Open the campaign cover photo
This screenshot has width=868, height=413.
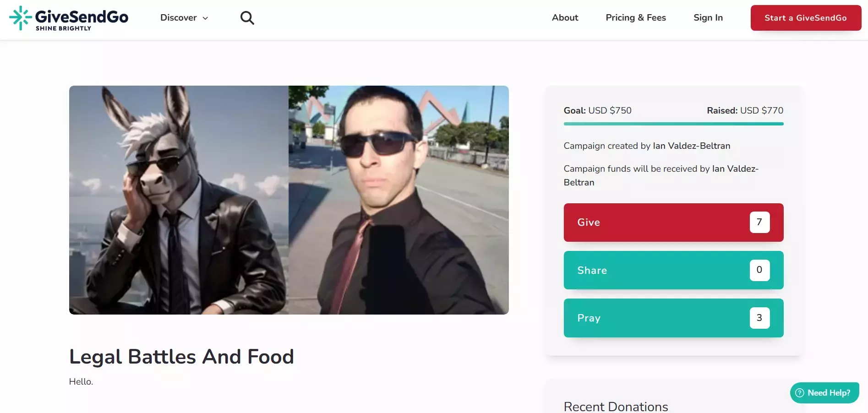click(289, 200)
